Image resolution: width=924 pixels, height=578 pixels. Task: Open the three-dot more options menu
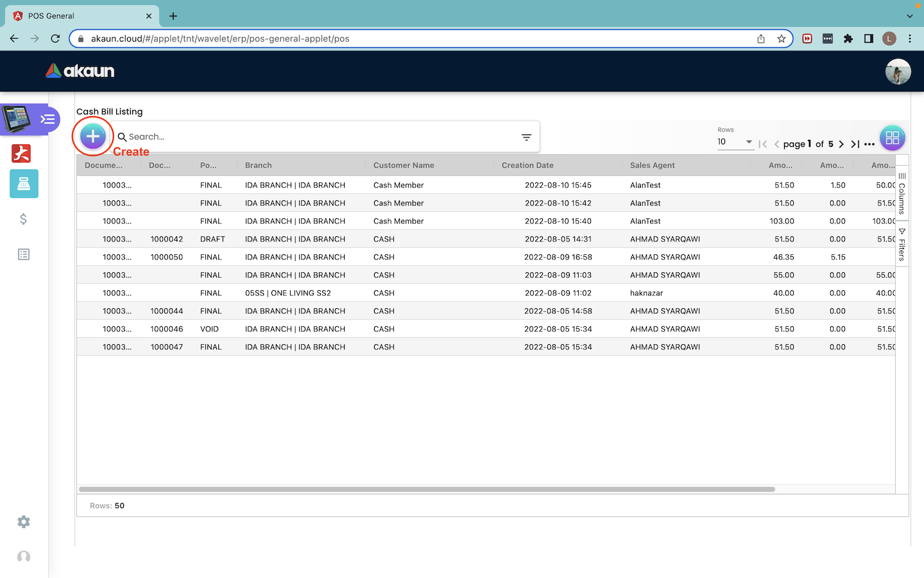[x=869, y=144]
